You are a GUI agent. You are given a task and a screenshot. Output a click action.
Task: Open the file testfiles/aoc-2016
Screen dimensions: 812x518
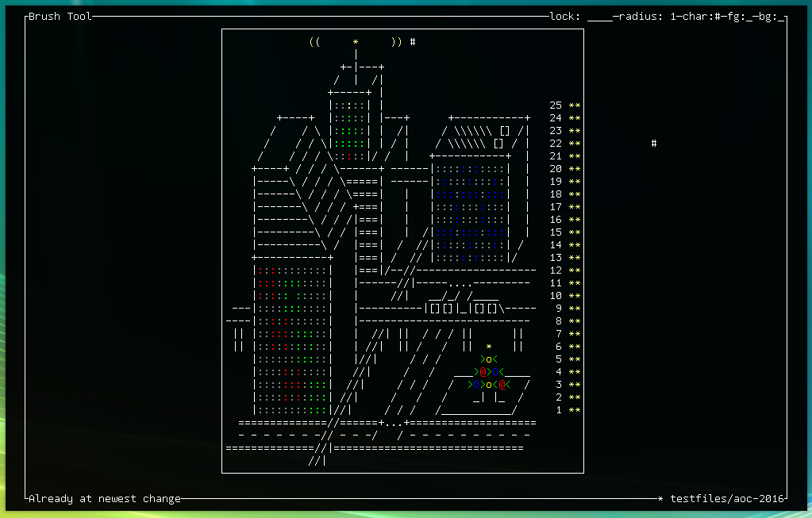tap(725, 498)
